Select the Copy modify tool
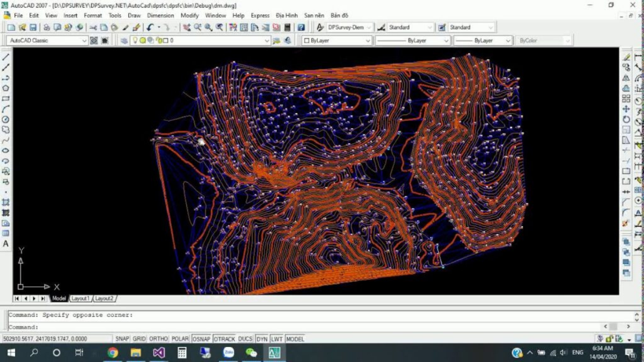 point(626,68)
